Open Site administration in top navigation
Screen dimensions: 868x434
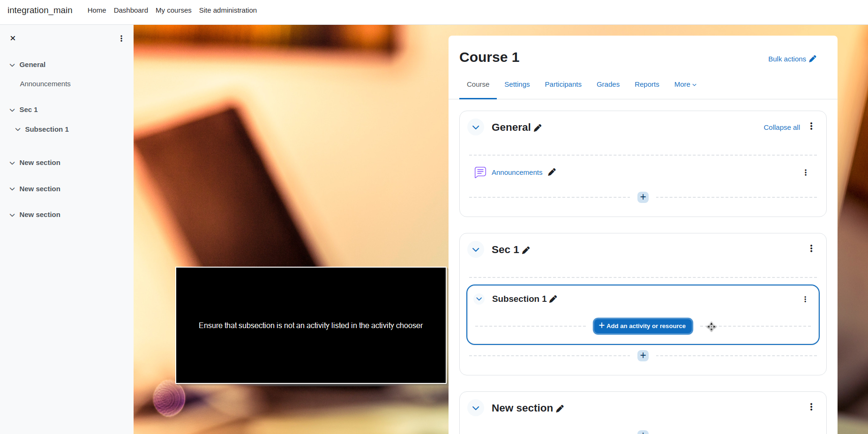pos(228,10)
